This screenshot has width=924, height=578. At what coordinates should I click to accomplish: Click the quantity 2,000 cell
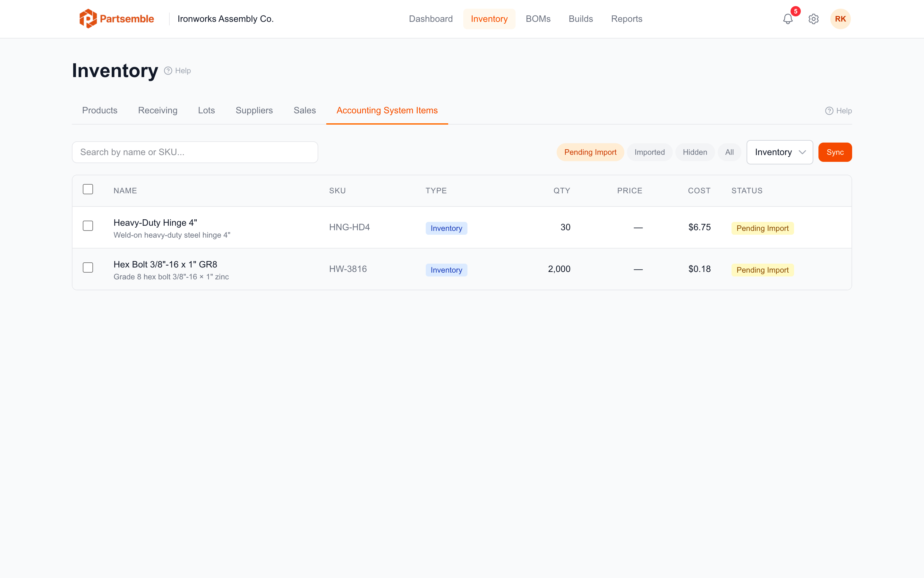coord(559,269)
